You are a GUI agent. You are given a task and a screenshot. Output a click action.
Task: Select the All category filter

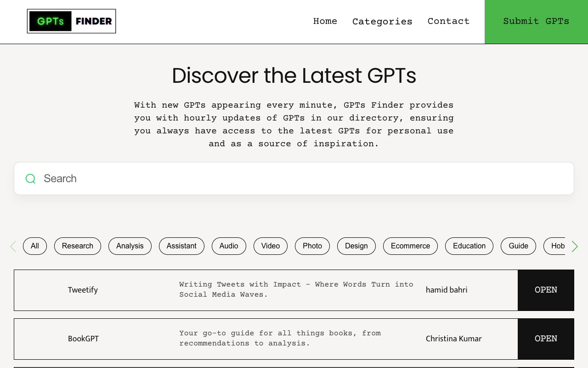point(35,246)
